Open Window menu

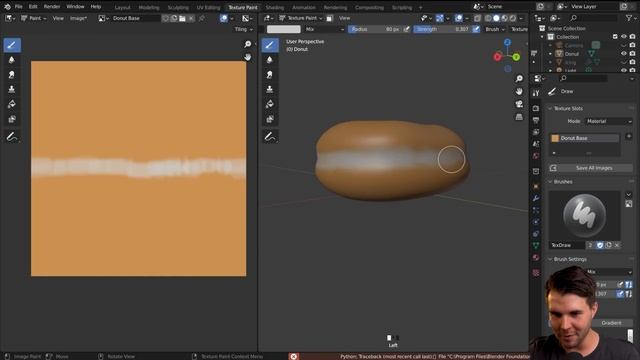coord(75,7)
